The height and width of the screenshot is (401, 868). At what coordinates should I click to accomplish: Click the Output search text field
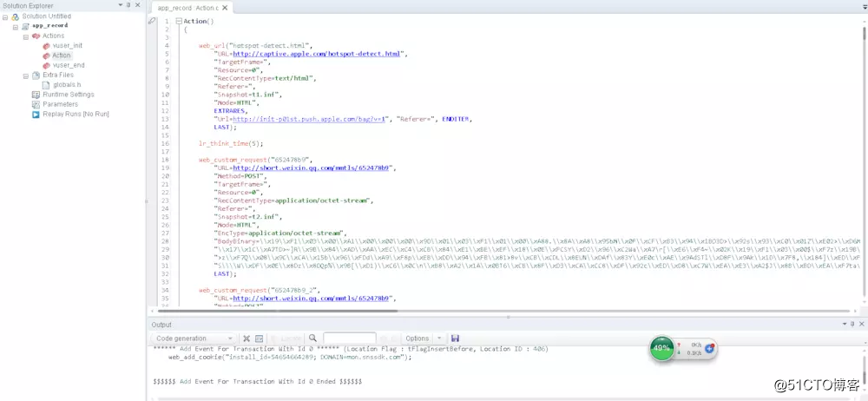349,339
